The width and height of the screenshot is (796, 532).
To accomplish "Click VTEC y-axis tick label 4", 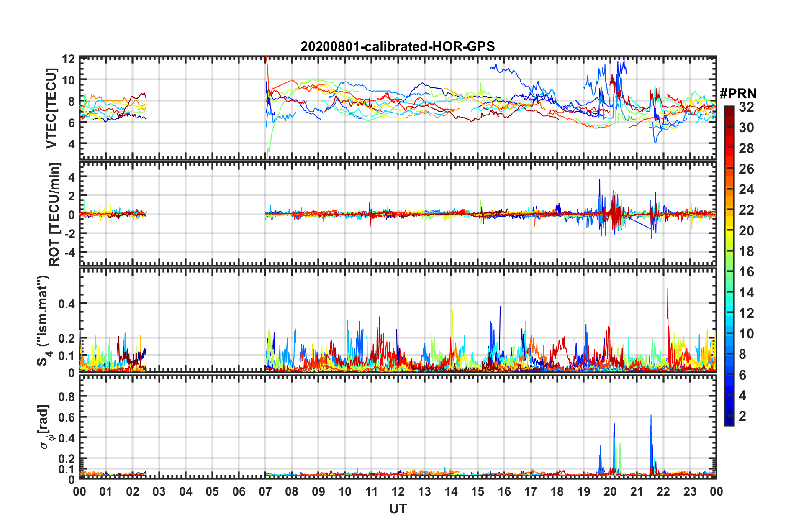I will tap(72, 144).
